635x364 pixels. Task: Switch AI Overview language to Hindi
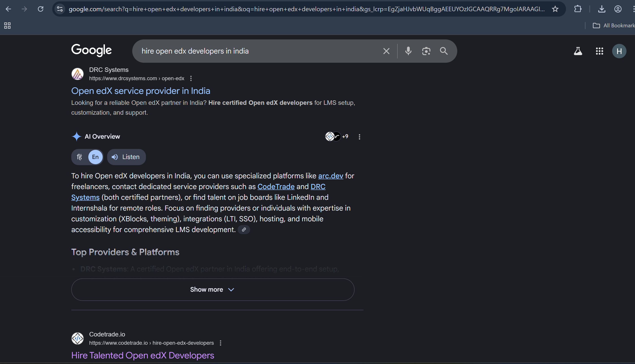click(x=79, y=157)
